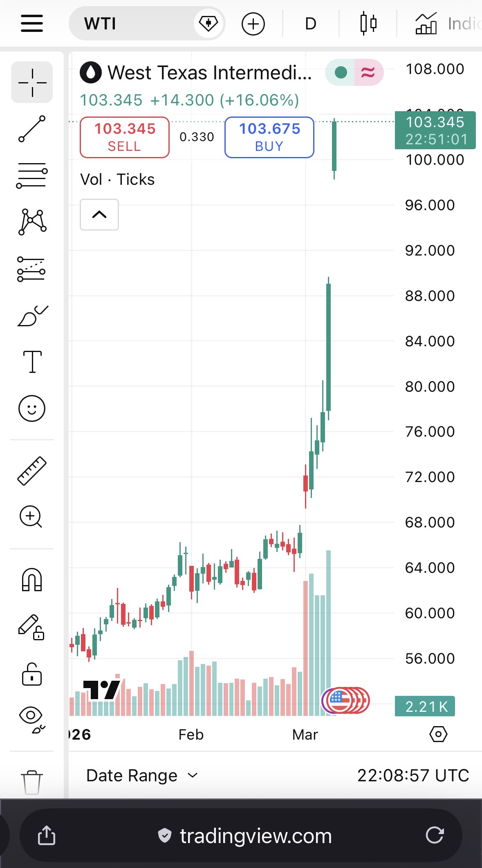Activate the zoom in tool

(x=31, y=517)
